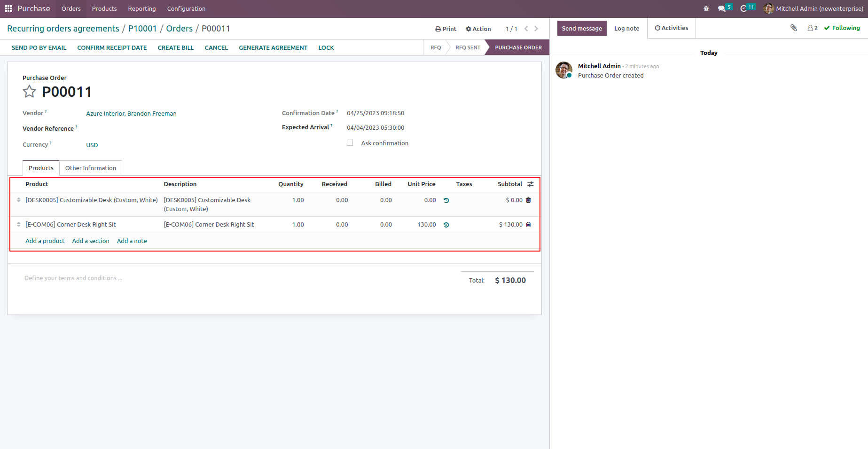Open the Mitchell Admin user menu
Image resolution: width=868 pixels, height=449 pixels.
coord(814,8)
